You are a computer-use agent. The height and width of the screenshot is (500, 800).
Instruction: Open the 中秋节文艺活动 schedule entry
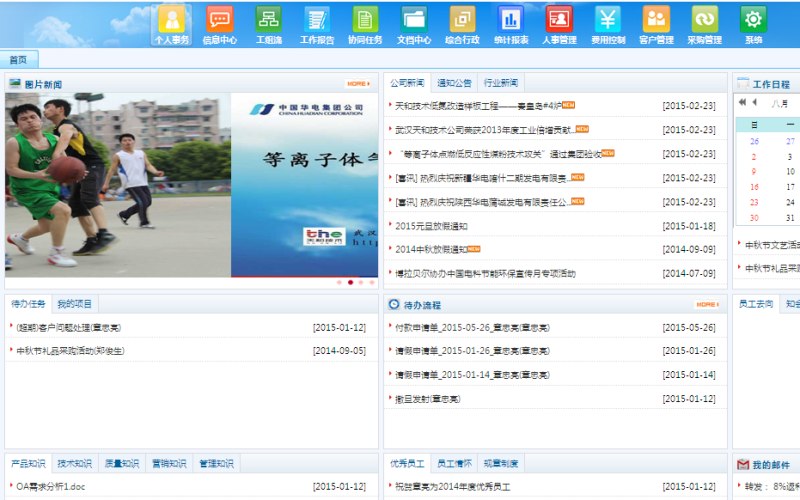pyautogui.click(x=771, y=245)
